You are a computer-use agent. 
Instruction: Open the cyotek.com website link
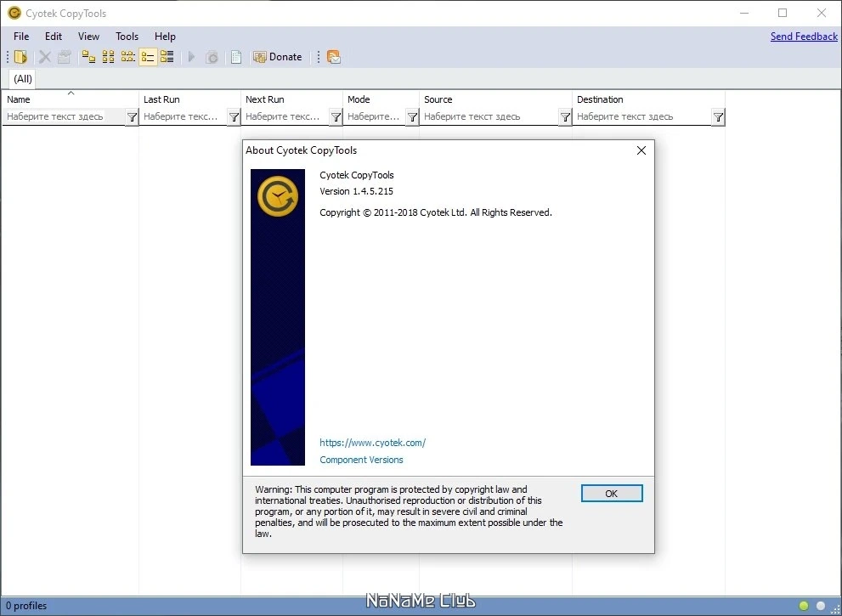[373, 443]
